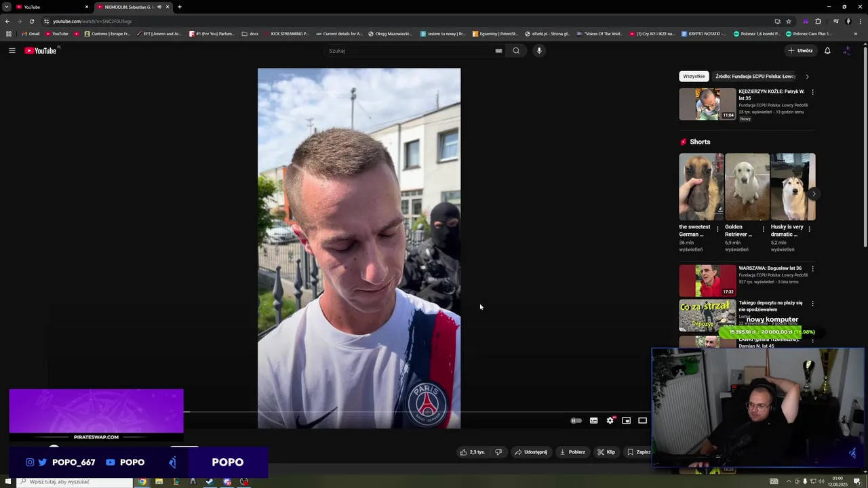Open options menu for KĘDZIERZYN KOŹLE video
Image resolution: width=868 pixels, height=488 pixels.
pos(812,92)
